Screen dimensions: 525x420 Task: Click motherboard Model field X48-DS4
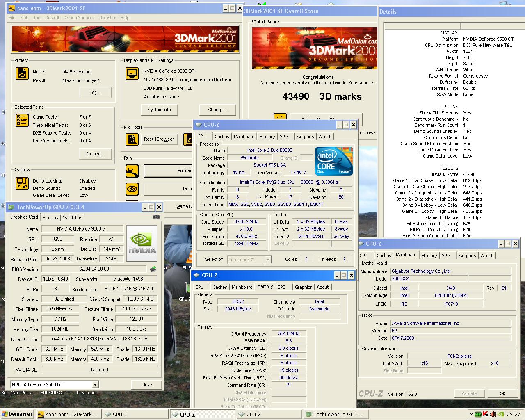[429, 278]
